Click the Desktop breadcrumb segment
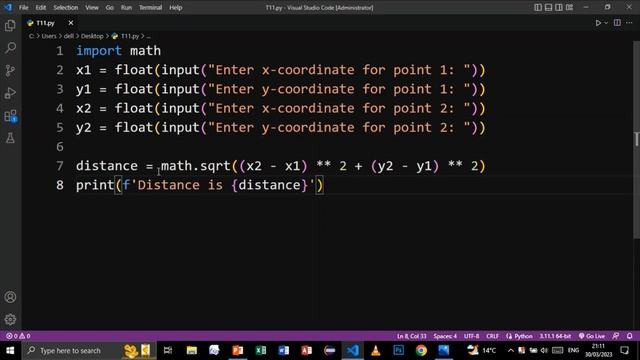640x360 pixels. 92,36
